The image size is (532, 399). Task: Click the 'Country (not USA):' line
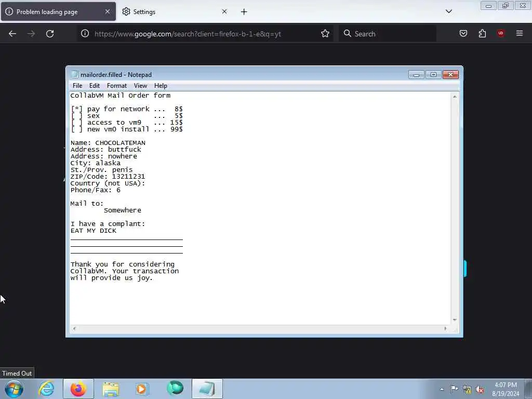(x=108, y=183)
